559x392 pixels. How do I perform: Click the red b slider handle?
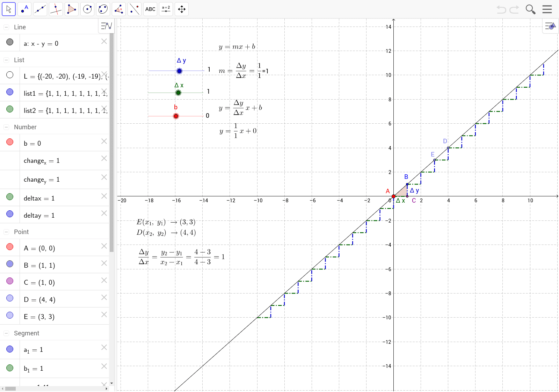176,116
